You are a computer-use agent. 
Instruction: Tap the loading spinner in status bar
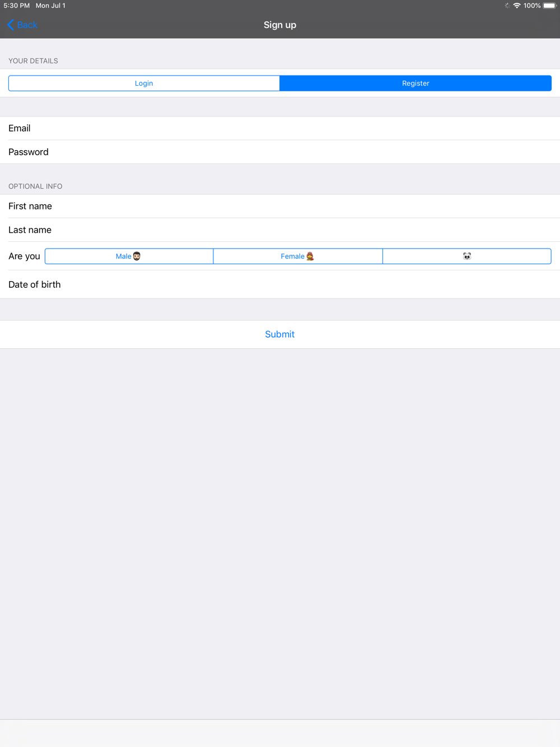pos(507,6)
